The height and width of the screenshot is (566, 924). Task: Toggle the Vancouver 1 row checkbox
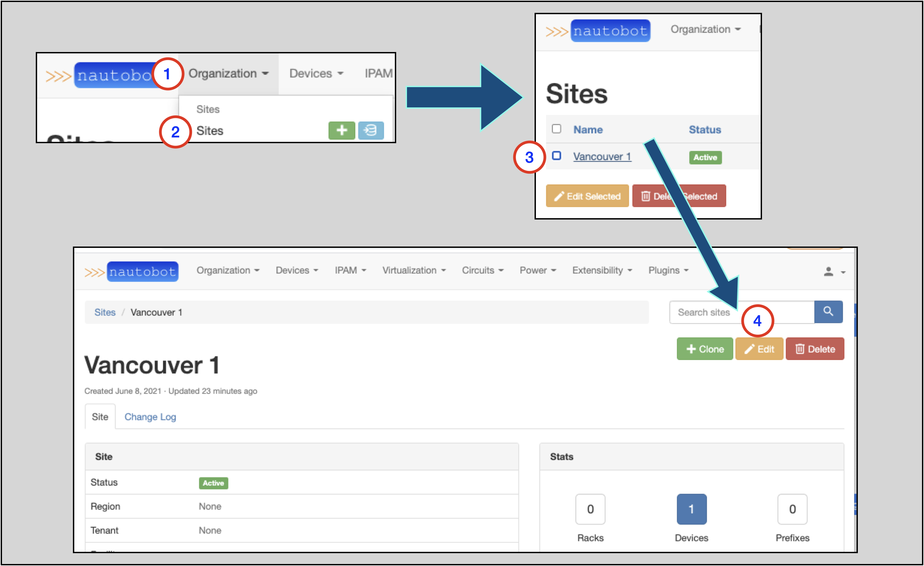point(556,156)
